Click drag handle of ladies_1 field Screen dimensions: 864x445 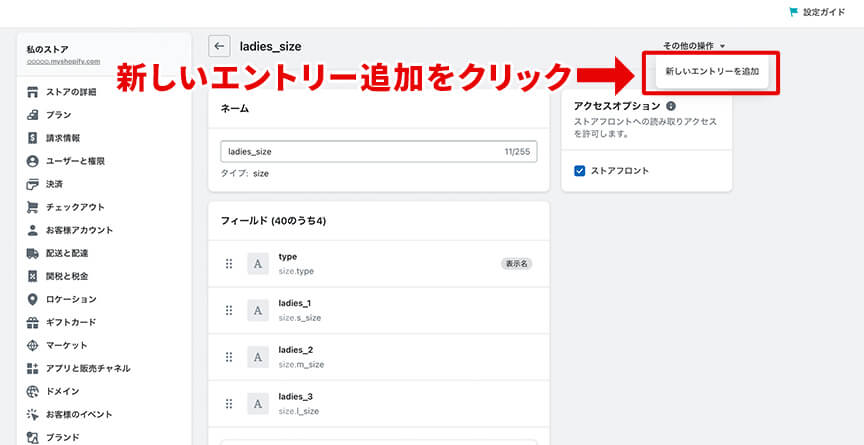229,311
